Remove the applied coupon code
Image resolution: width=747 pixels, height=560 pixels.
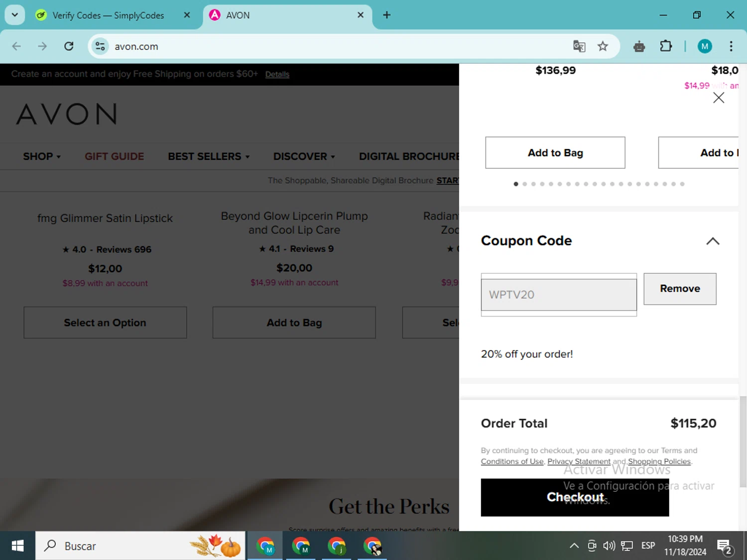680,289
